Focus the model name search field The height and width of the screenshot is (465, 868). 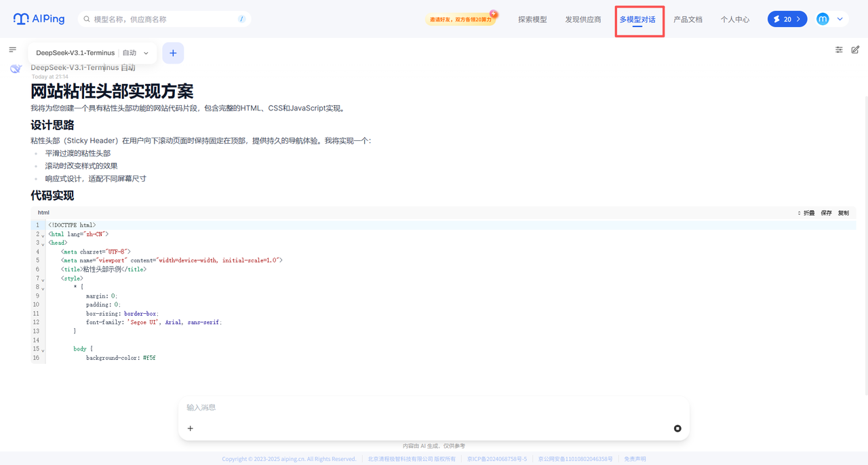[164, 19]
